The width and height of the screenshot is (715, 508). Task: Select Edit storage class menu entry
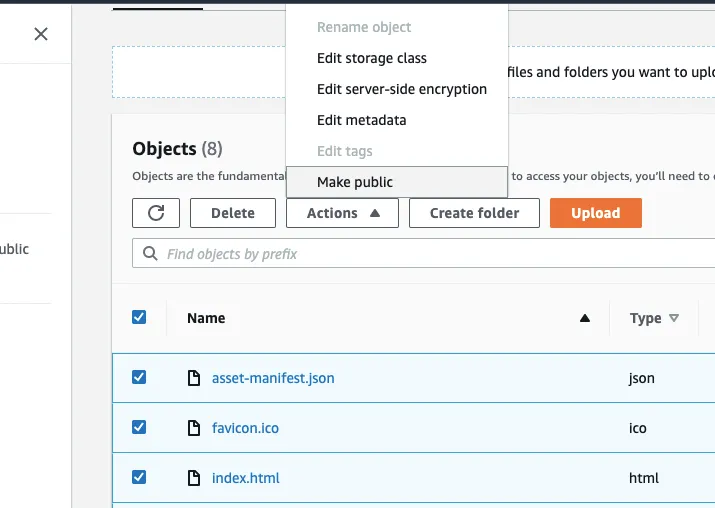click(372, 58)
